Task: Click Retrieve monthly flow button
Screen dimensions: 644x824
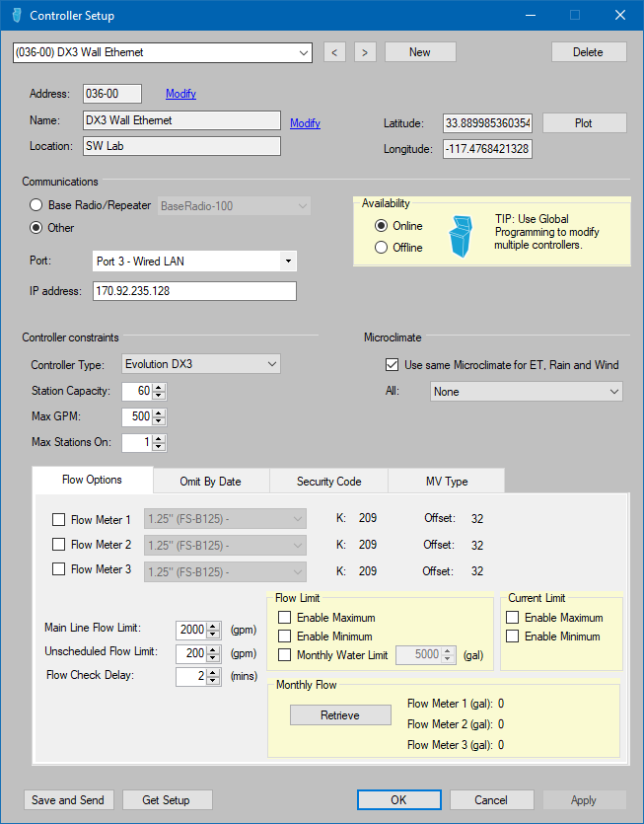Action: [340, 715]
